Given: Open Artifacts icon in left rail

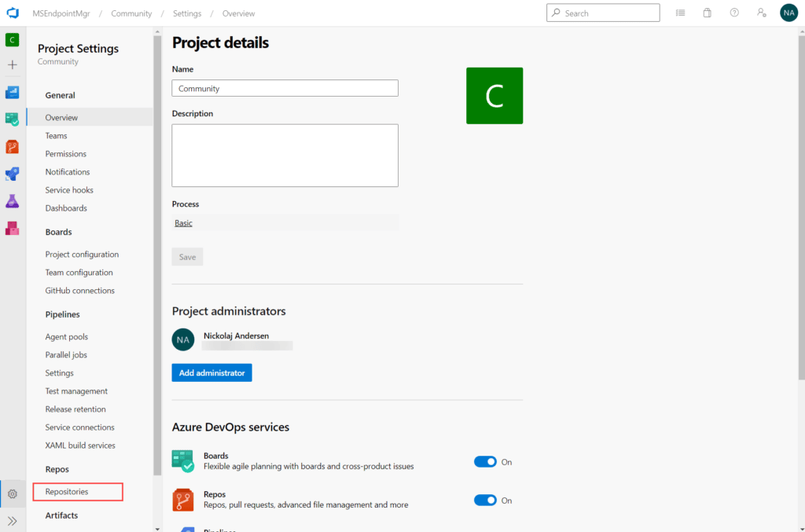Looking at the screenshot, I should pos(13,229).
